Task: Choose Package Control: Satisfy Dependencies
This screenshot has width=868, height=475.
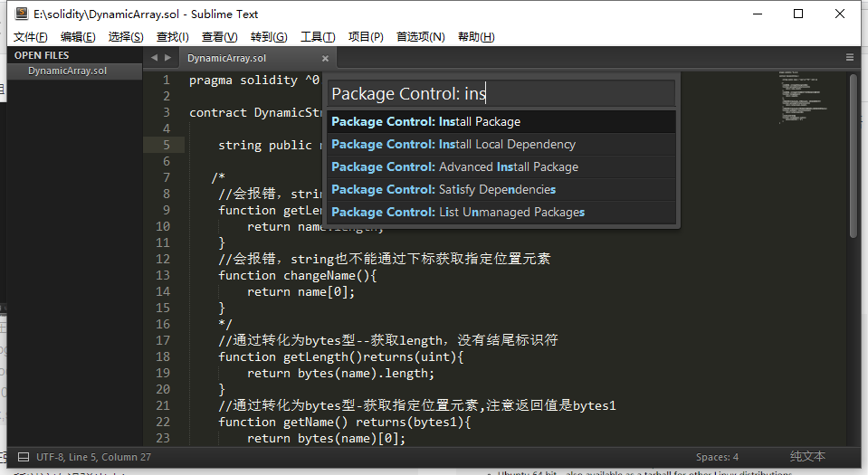Action: [x=501, y=190]
